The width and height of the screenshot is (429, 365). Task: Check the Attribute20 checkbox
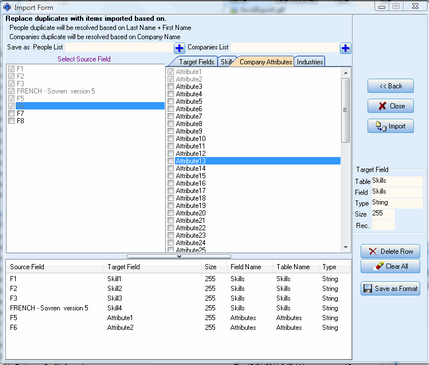pos(171,213)
